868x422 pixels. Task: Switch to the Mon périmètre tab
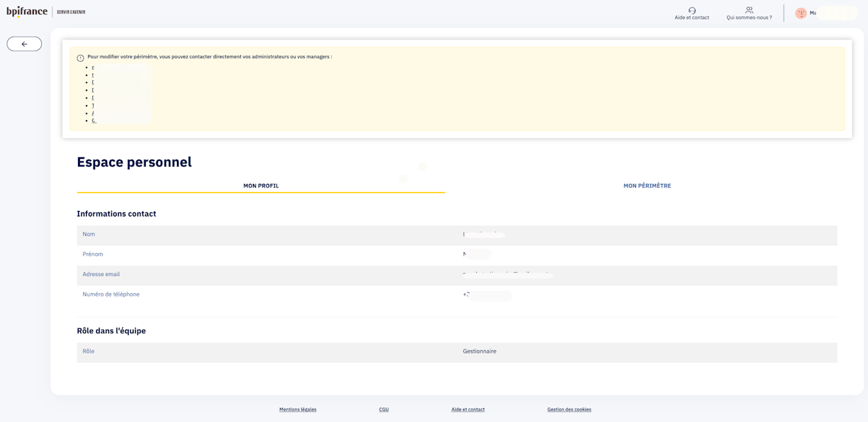(647, 186)
